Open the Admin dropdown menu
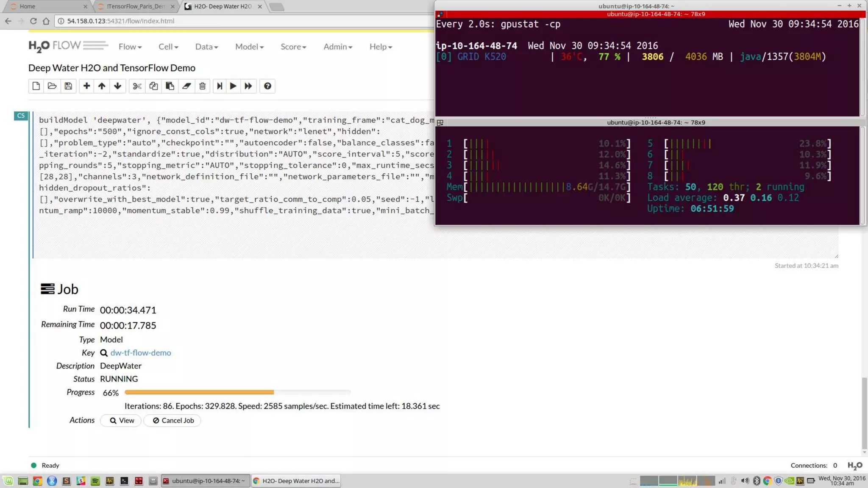 pyautogui.click(x=337, y=47)
